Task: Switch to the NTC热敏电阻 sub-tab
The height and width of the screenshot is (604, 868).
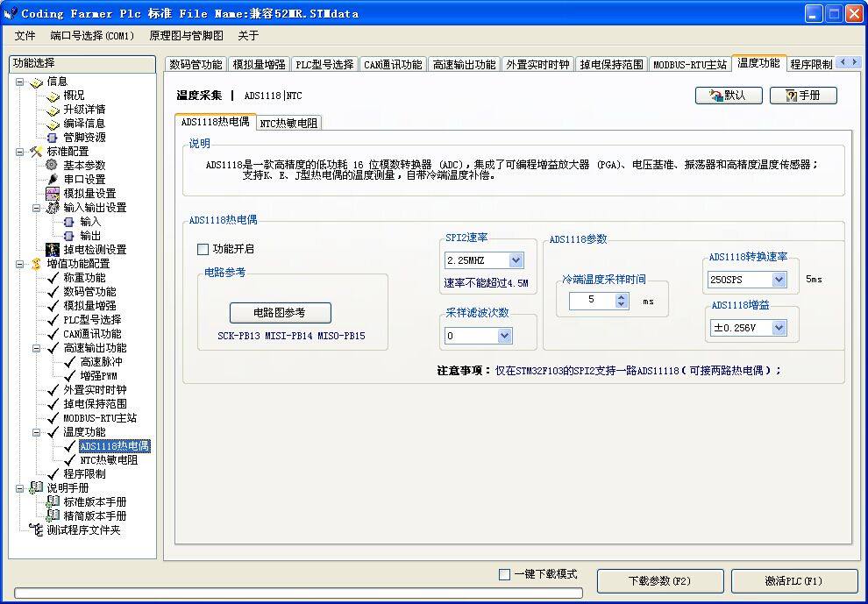Action: coord(288,123)
